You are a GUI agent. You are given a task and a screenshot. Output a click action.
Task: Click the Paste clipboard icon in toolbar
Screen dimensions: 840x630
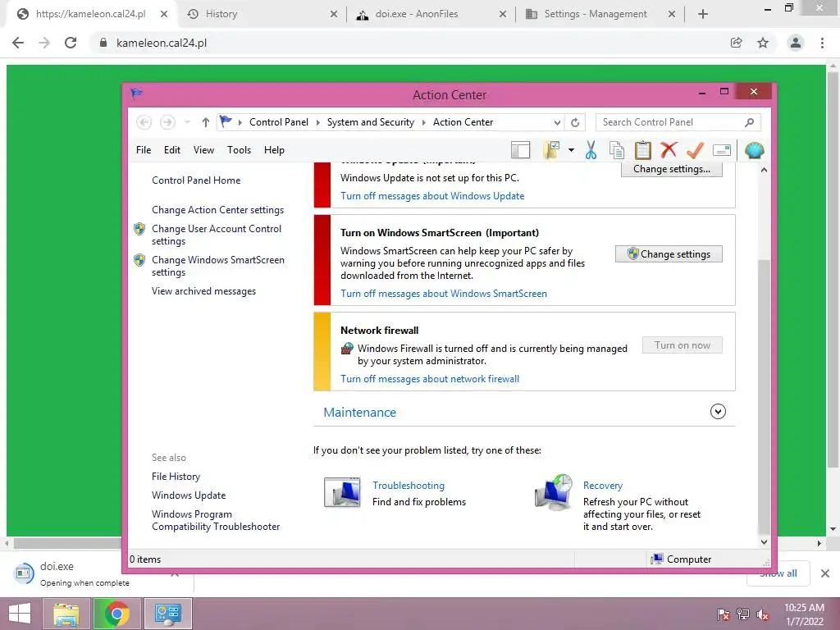[643, 151]
